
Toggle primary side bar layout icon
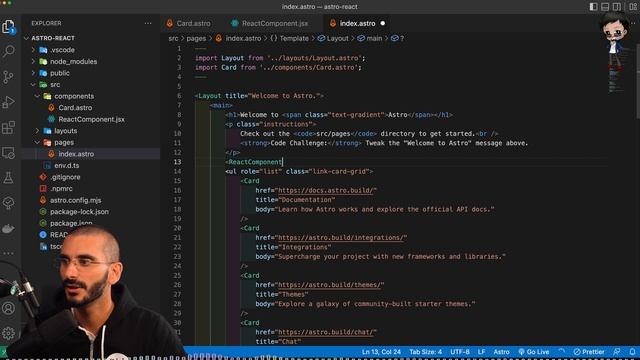click(593, 7)
